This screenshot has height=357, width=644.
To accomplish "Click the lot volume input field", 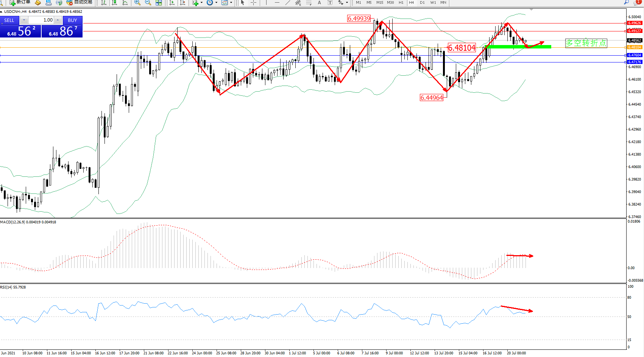I will 41,20.
